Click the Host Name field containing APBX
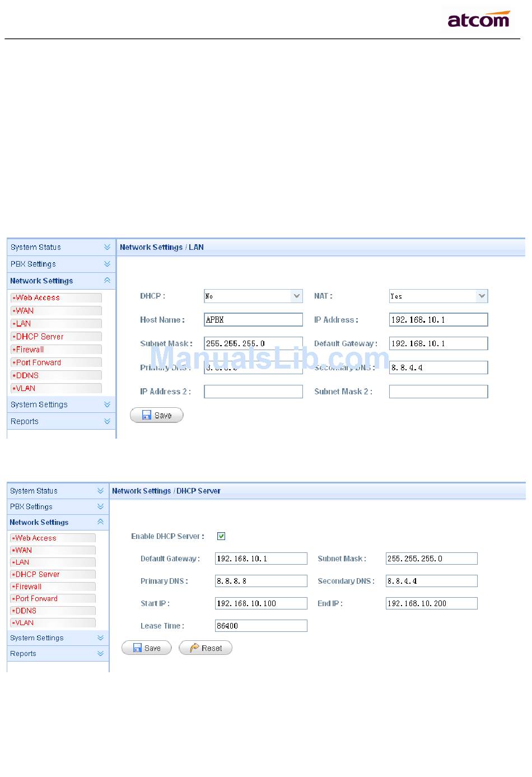This screenshot has width=532, height=777. coord(253,319)
